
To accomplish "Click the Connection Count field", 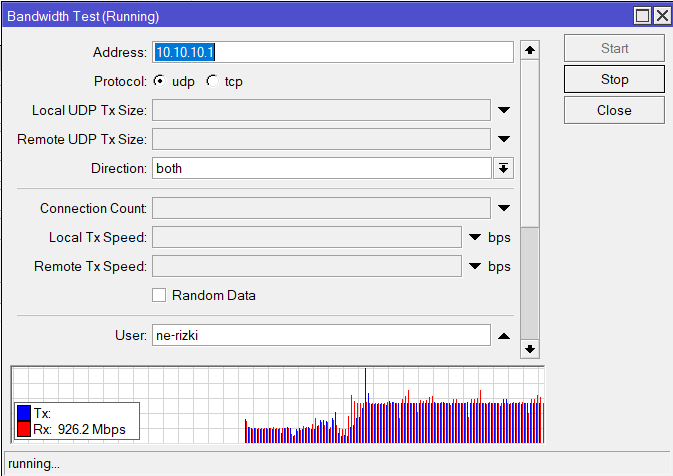I will (x=321, y=208).
